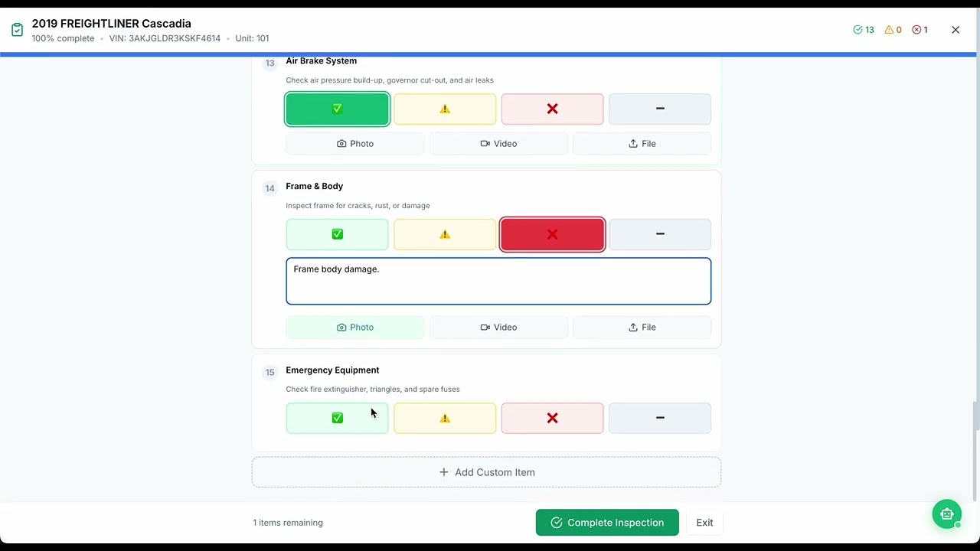
Task: Mark Frame & Body as passed
Action: click(337, 234)
